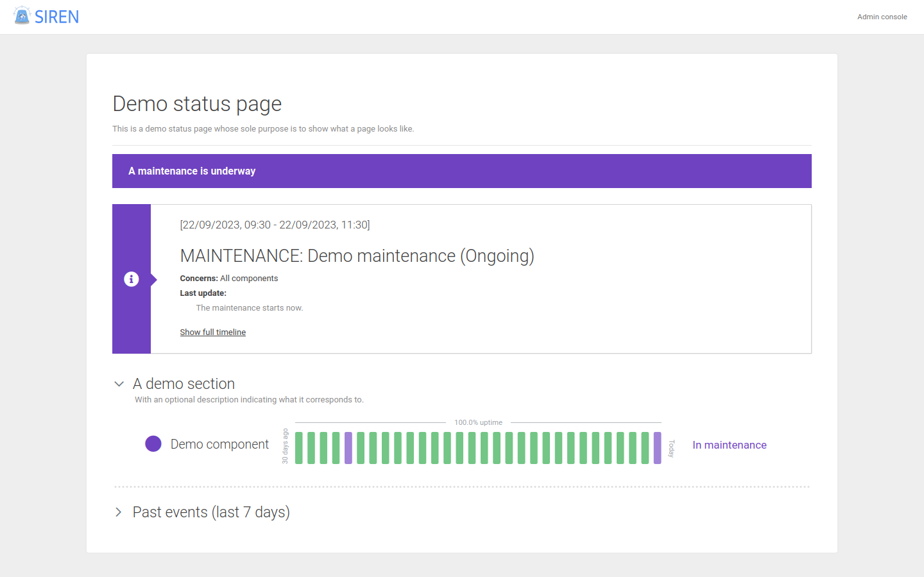This screenshot has height=577, width=924.
Task: Click the last purple uptime bar for today
Action: click(657, 448)
